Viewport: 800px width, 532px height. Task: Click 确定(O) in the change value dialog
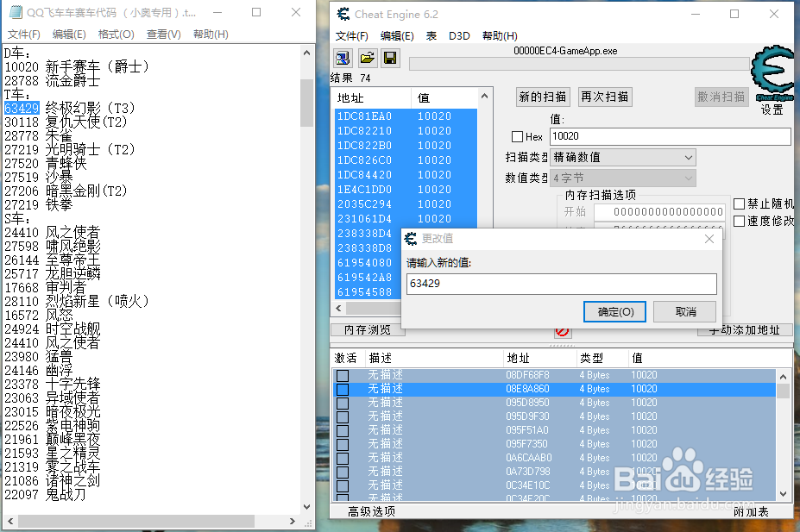click(614, 312)
